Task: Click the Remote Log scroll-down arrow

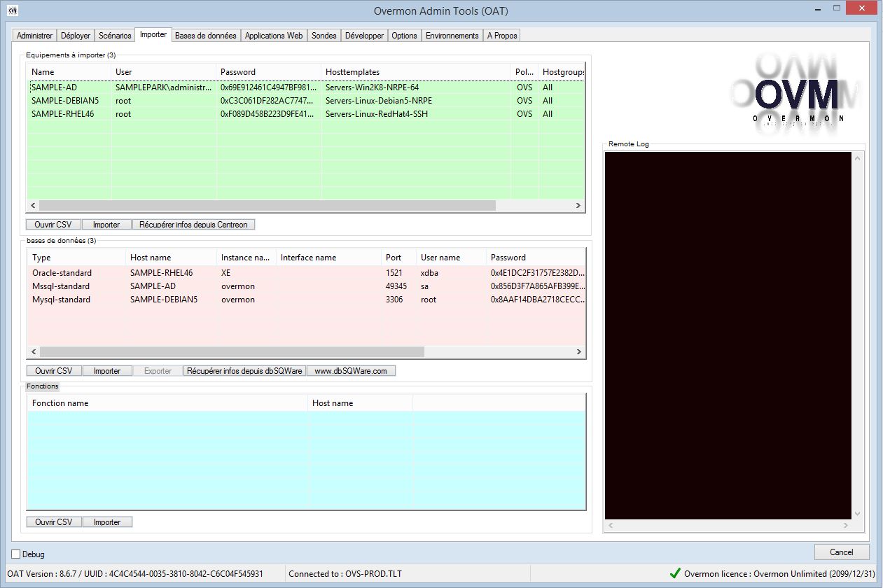Action: pyautogui.click(x=857, y=514)
